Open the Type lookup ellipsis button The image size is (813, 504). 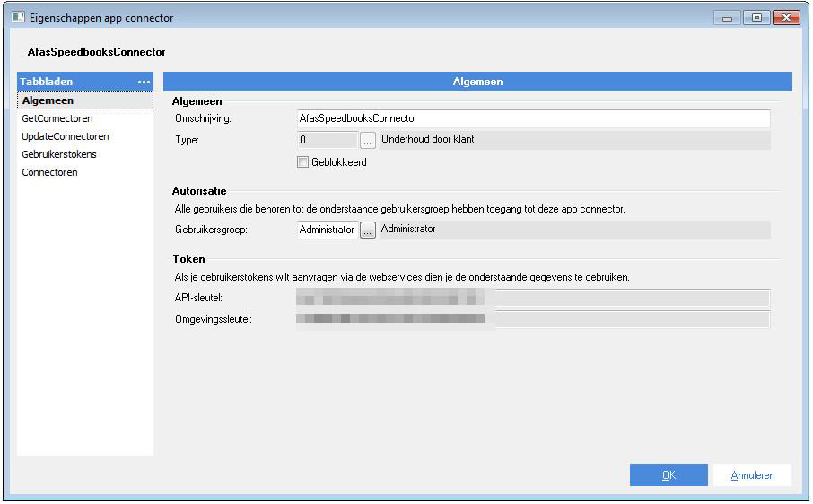pos(368,141)
